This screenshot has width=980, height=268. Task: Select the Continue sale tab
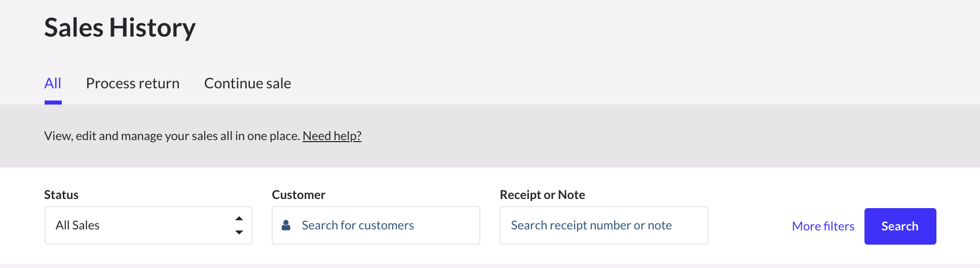[247, 83]
